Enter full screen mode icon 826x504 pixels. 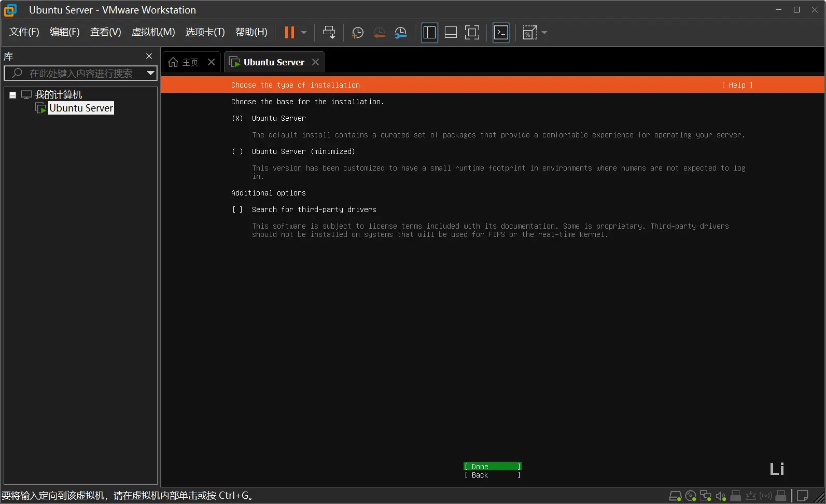(472, 33)
